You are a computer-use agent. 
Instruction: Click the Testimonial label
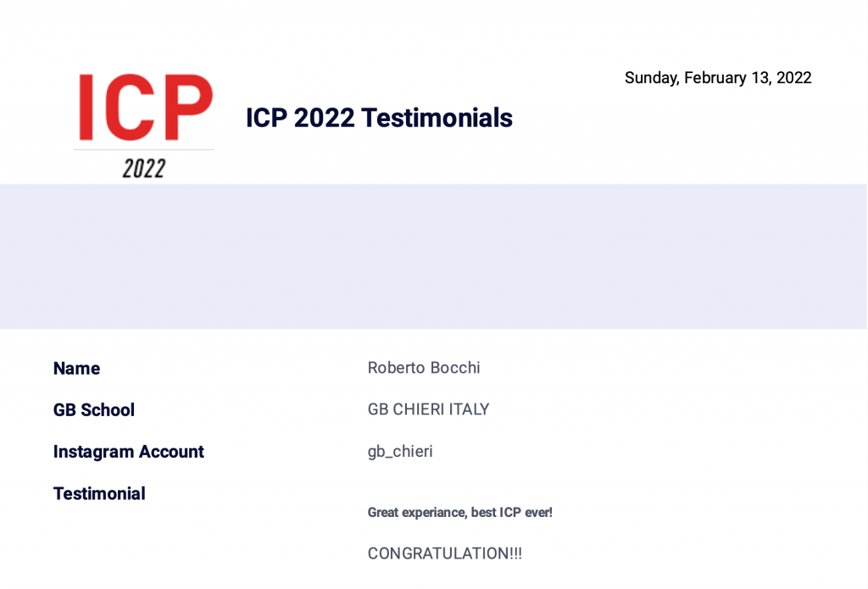[x=99, y=493]
